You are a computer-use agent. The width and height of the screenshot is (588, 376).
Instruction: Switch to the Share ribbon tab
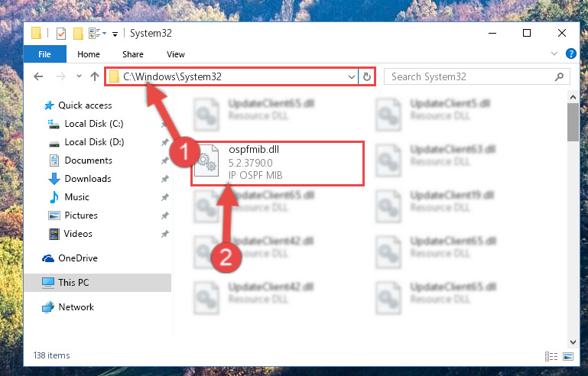tap(133, 54)
